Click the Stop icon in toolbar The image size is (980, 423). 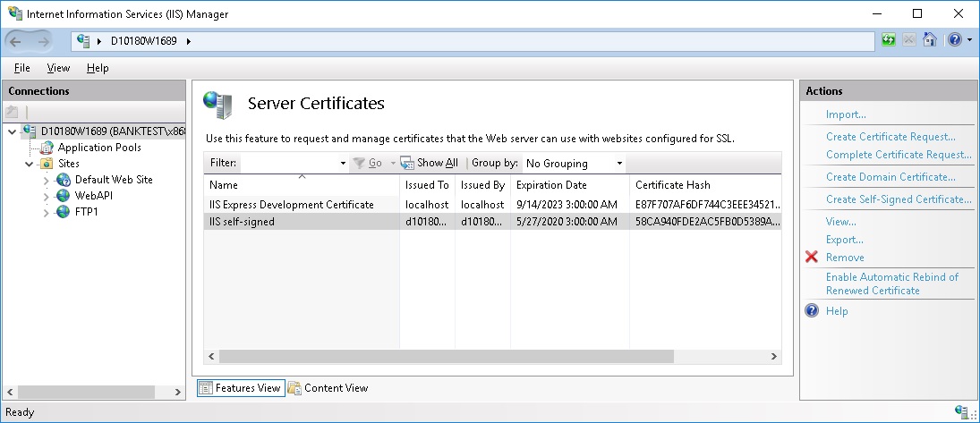(x=908, y=40)
